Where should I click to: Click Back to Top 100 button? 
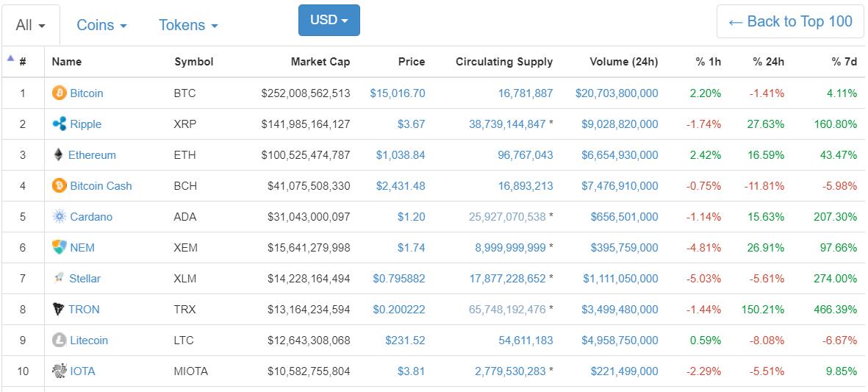coord(790,21)
